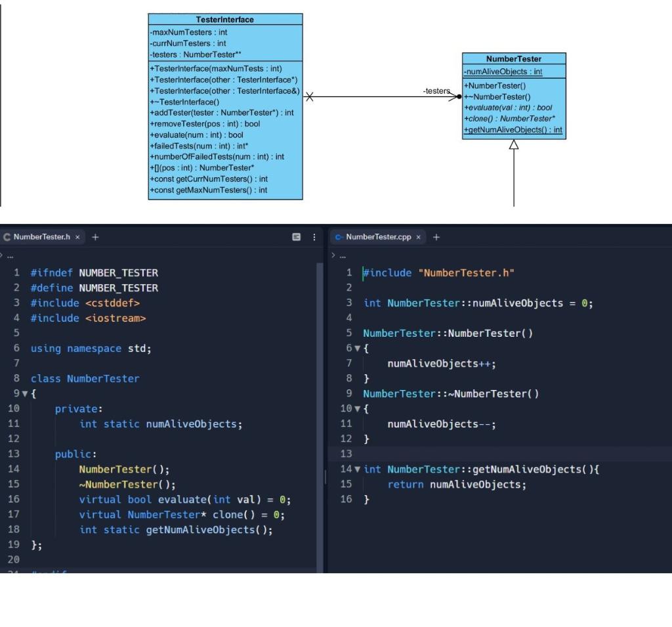The image size is (672, 627).
Task: Click '-currNumTesters : int' attribute
Action: click(188, 43)
